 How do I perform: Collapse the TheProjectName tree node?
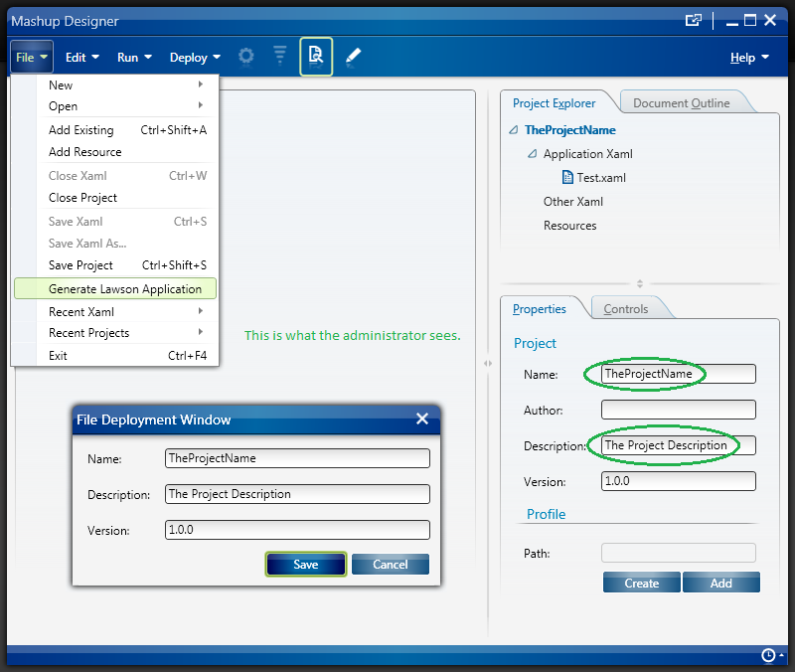513,130
